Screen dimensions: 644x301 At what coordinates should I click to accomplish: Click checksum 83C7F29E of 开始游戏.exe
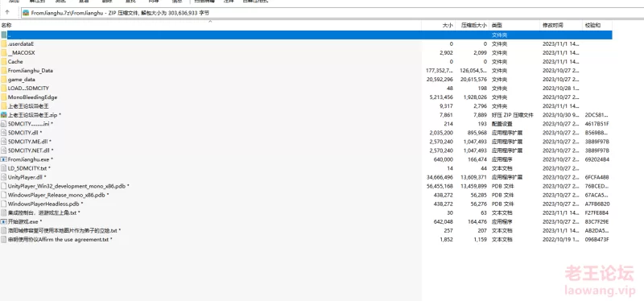[x=597, y=222]
